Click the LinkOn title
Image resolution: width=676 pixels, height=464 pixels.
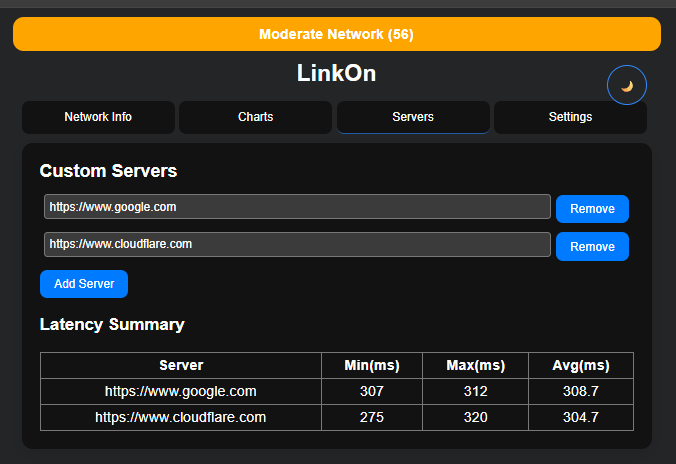tap(337, 73)
